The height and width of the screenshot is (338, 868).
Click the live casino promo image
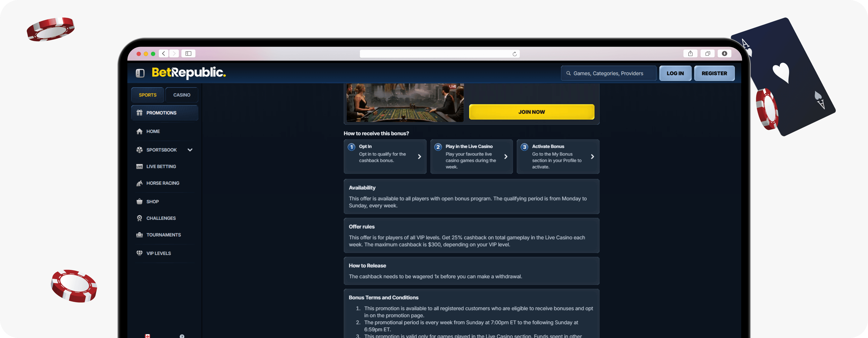tap(405, 103)
